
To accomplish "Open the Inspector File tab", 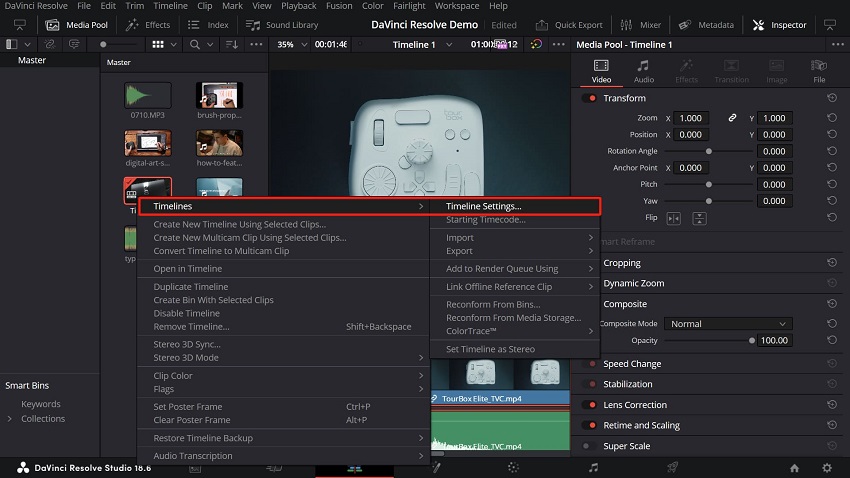I will (819, 72).
